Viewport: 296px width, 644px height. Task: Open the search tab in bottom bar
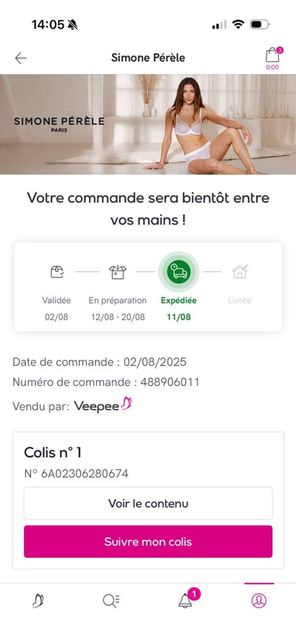pyautogui.click(x=111, y=601)
